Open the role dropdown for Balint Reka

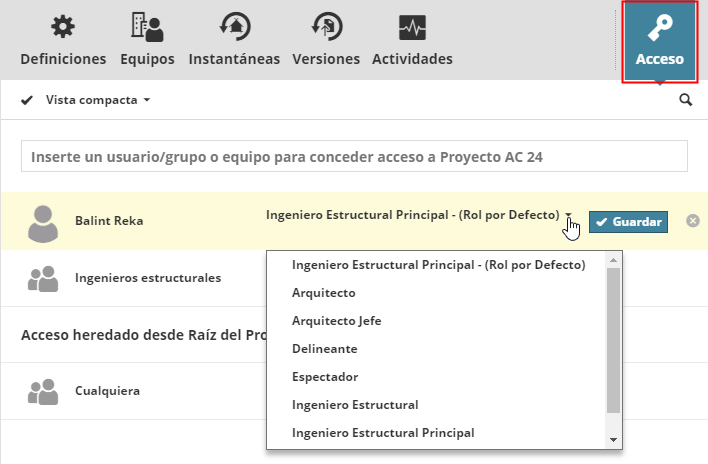click(568, 215)
